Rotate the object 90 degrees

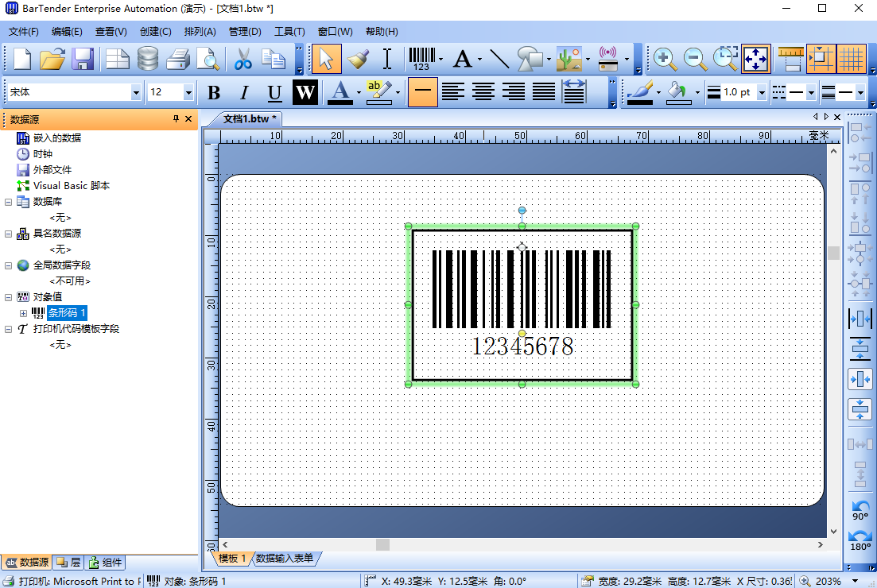pyautogui.click(x=860, y=510)
